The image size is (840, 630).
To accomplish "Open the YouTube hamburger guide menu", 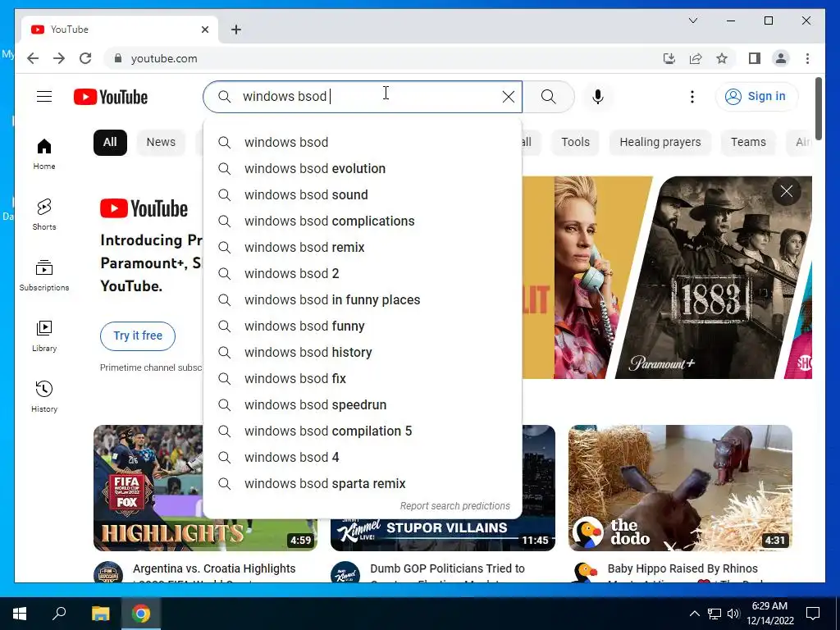I will 44,97.
